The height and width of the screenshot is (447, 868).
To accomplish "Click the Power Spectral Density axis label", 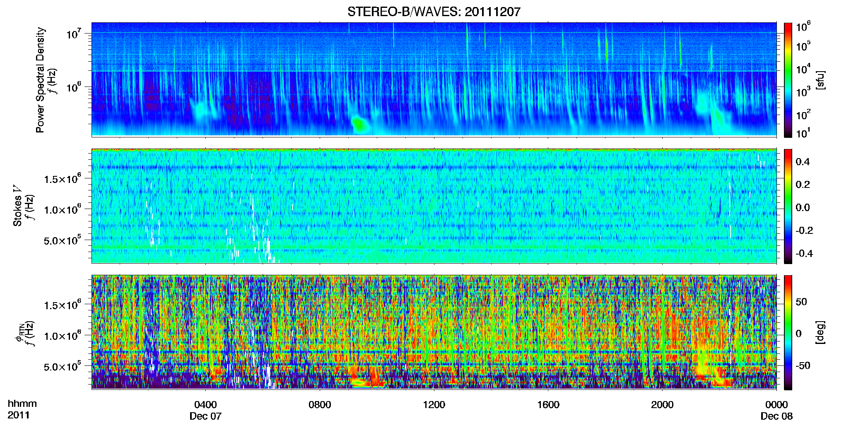I will pos(40,80).
